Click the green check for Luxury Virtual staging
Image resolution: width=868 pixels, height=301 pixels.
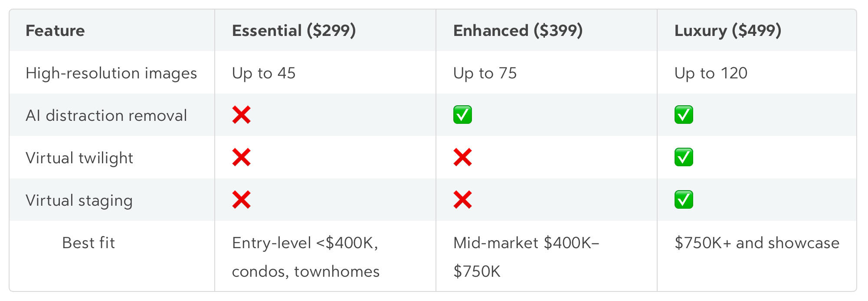(x=684, y=200)
